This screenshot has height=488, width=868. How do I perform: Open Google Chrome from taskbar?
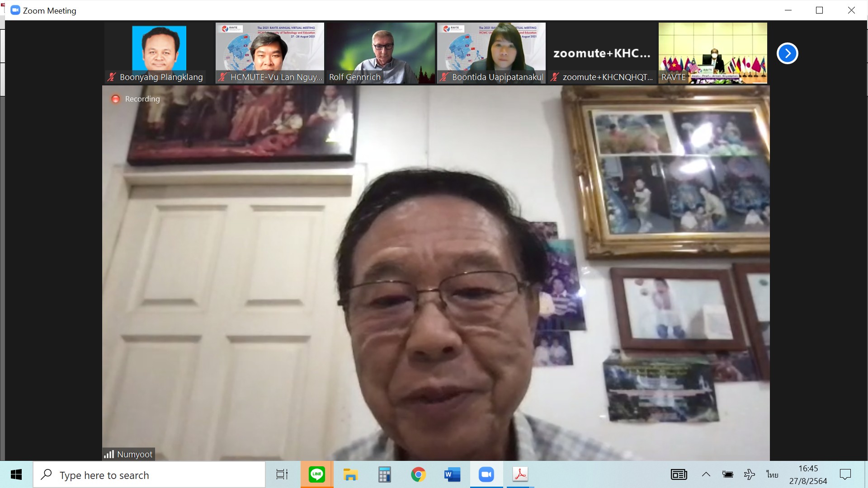[x=419, y=474]
